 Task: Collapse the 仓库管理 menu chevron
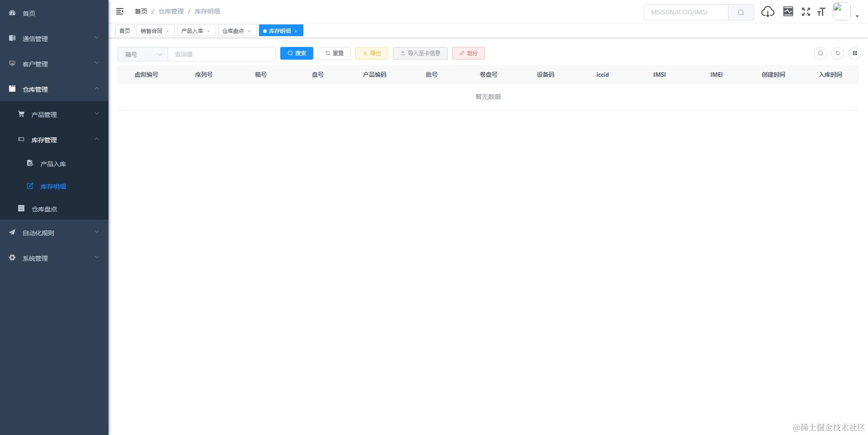(x=97, y=89)
